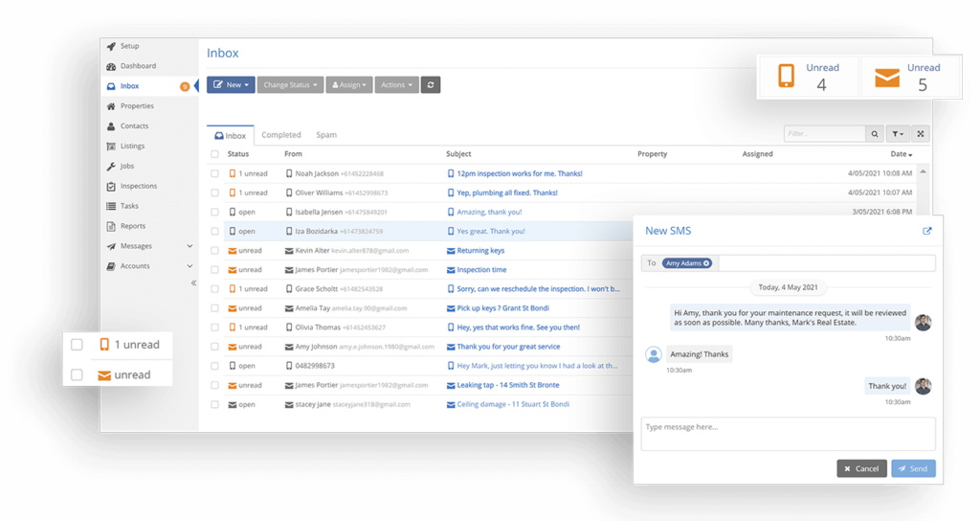Click the Dashboard icon in sidebar
980x521 pixels.
(x=111, y=66)
